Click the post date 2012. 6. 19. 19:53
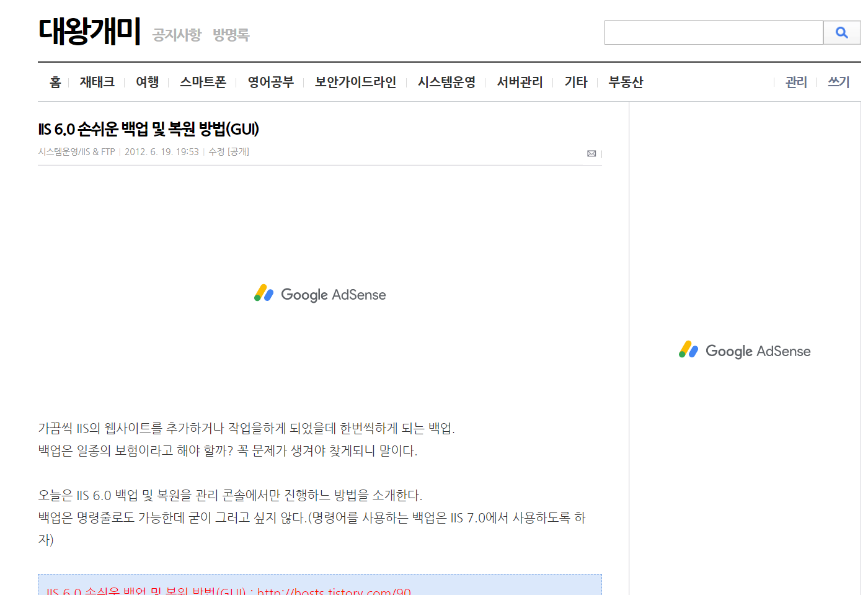 click(x=162, y=152)
